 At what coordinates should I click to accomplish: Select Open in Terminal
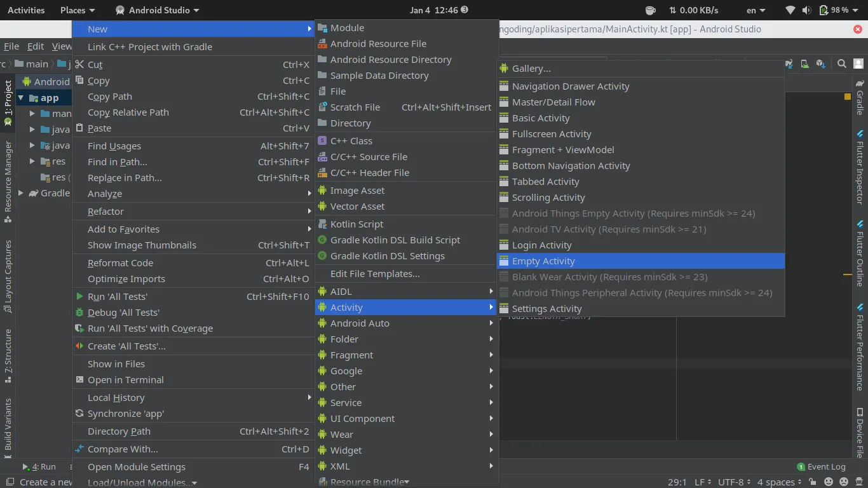pos(193,380)
